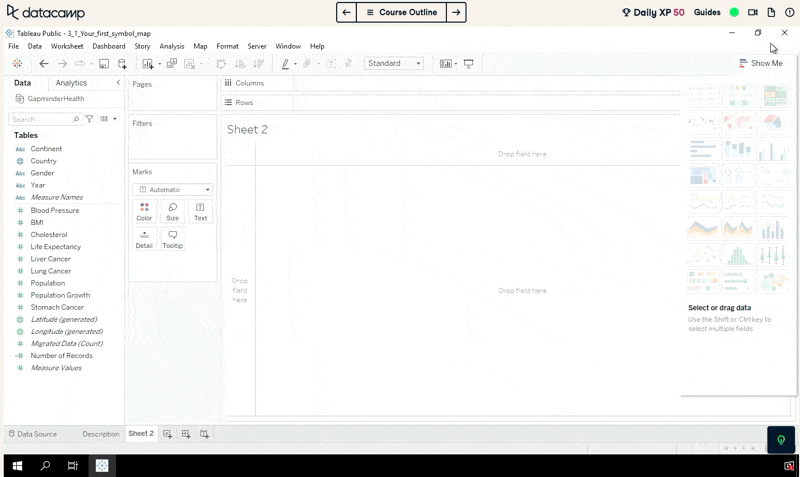Open the Map menu
The height and width of the screenshot is (477, 800).
(200, 46)
